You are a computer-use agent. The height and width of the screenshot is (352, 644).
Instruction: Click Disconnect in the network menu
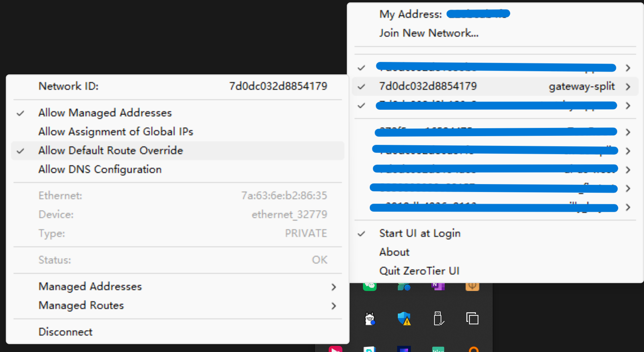[x=177, y=332]
